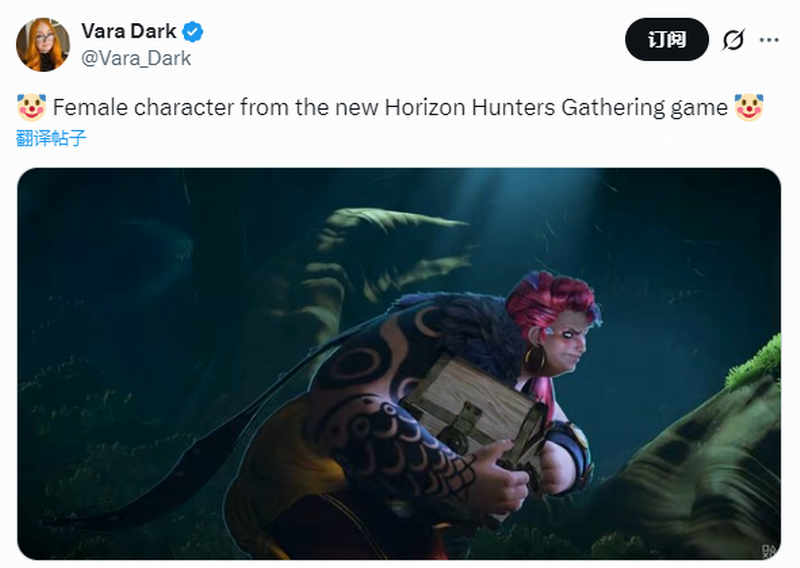Click the watermark in the image's bottom-right corner
Screen dimensions: 800x568
pos(769,551)
